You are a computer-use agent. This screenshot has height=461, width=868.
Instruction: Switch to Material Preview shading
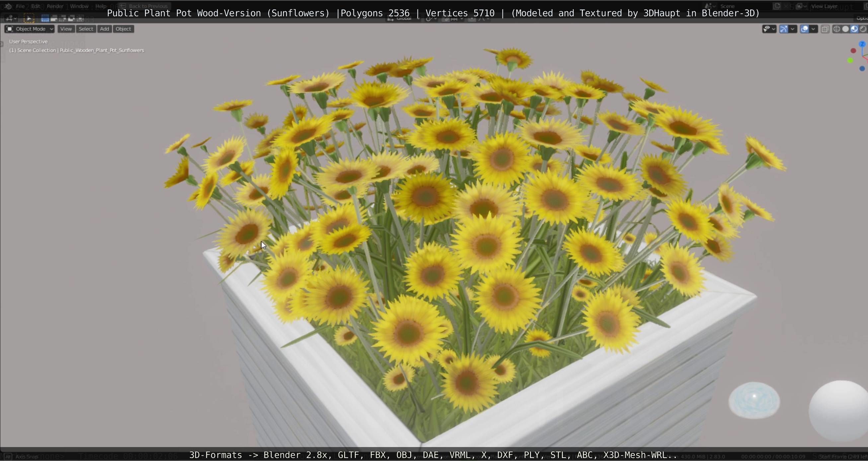tap(854, 29)
